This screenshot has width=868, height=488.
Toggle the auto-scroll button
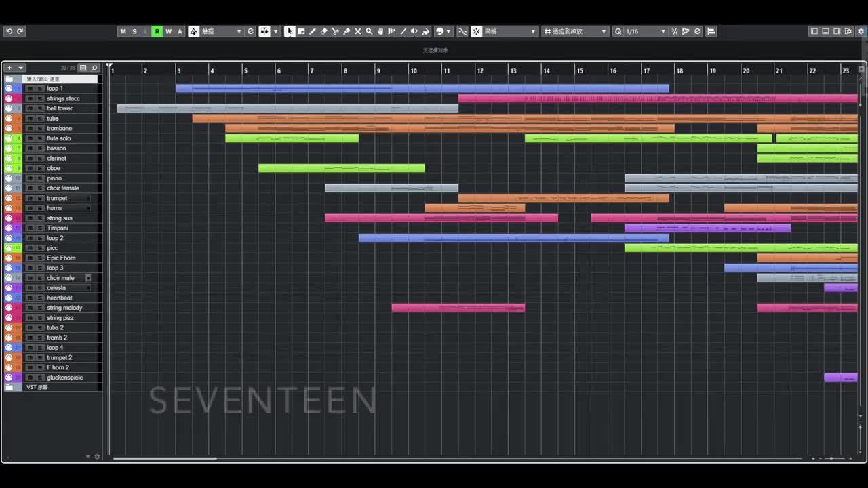pyautogui.click(x=263, y=31)
